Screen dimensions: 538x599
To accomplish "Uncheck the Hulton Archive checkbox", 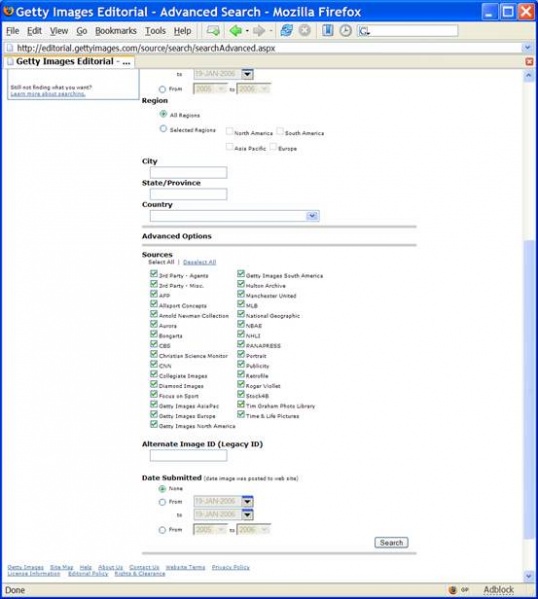I will coord(241,284).
